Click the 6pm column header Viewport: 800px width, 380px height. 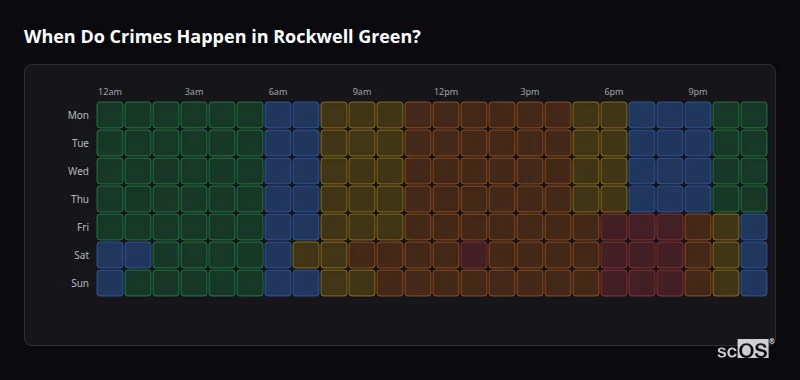point(614,92)
